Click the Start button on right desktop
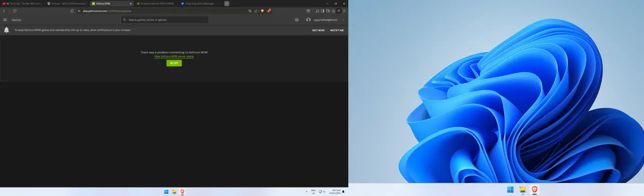The width and height of the screenshot is (644, 196). pos(510,189)
